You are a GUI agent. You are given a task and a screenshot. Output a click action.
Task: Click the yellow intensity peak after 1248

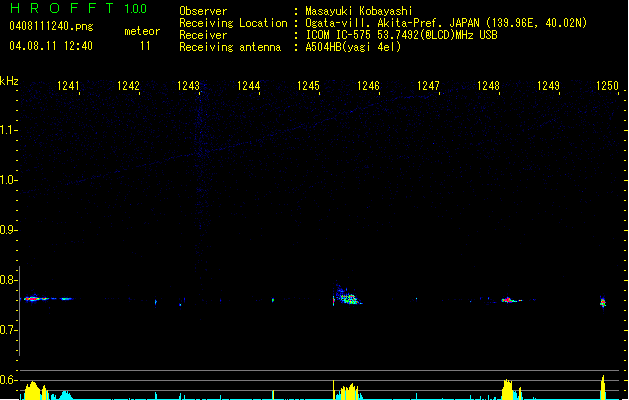coord(508,389)
